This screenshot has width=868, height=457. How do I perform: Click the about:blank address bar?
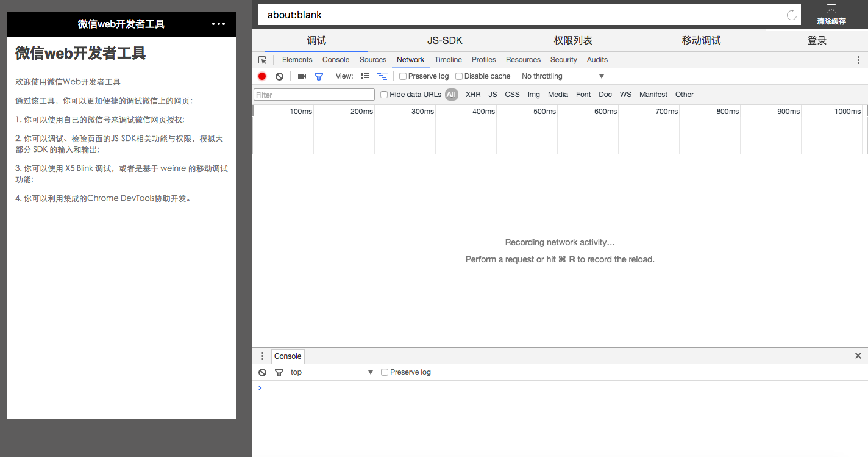[529, 15]
